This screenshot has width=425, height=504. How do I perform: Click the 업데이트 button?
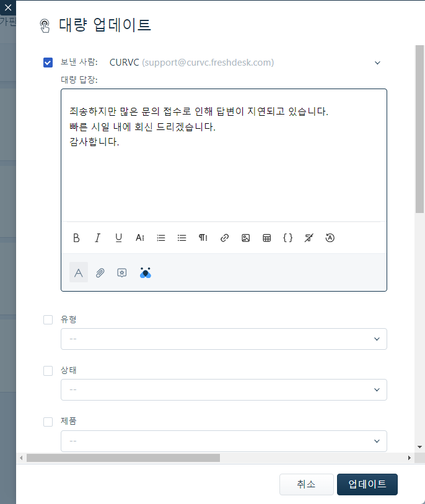pyautogui.click(x=367, y=484)
